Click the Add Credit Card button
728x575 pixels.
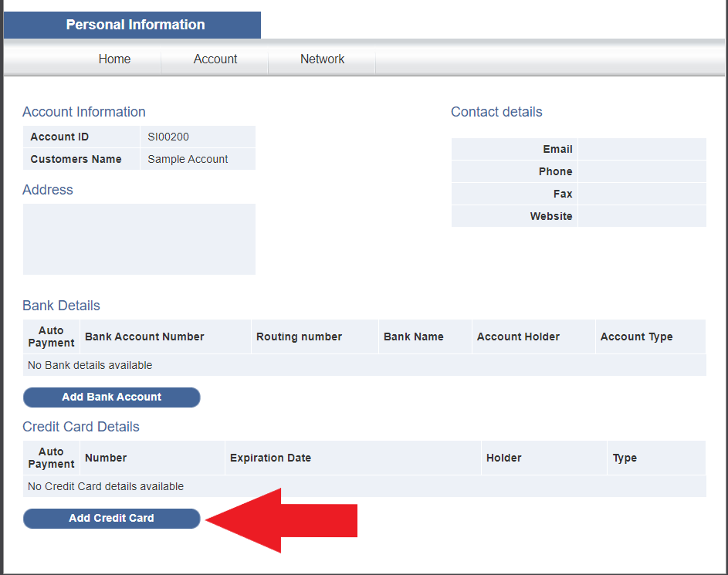coord(112,519)
